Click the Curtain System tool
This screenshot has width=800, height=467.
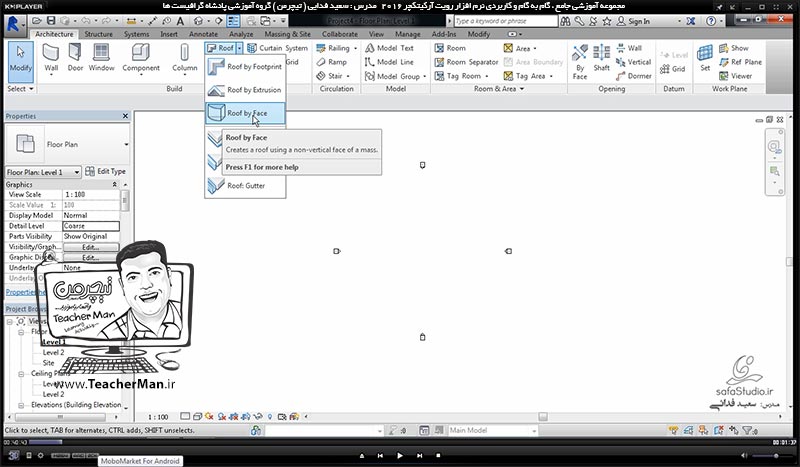point(278,48)
